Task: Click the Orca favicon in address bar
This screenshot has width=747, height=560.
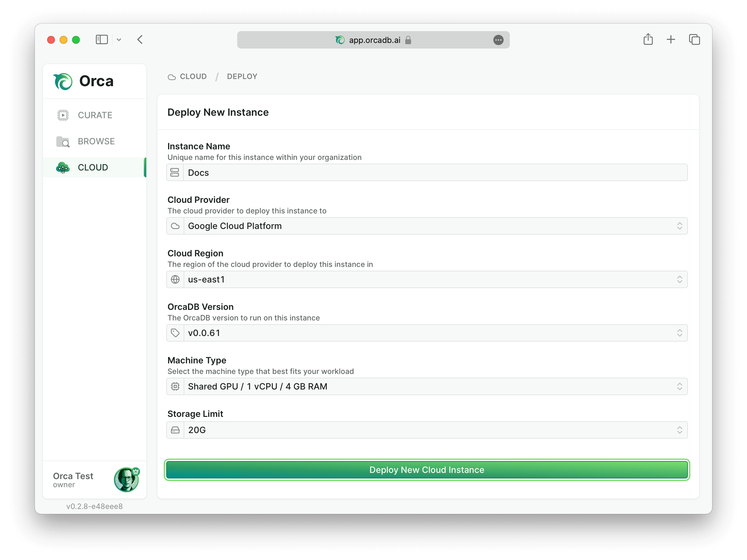Action: [340, 40]
